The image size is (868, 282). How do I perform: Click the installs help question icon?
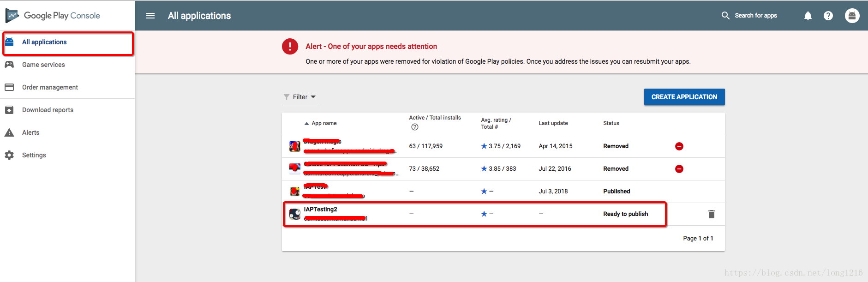[415, 127]
